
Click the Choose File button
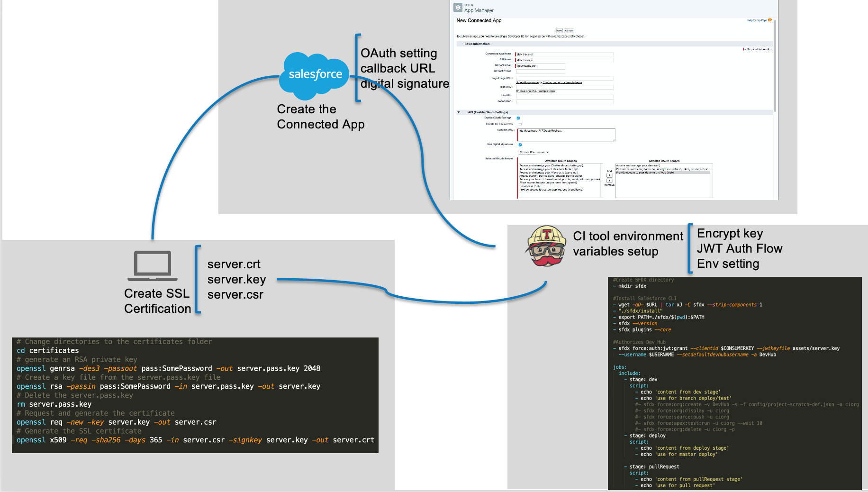coord(527,152)
